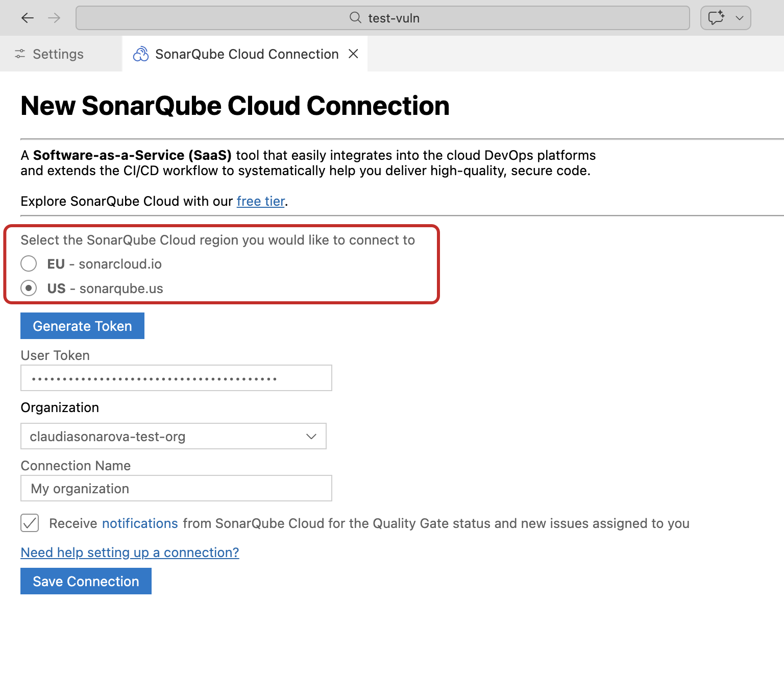
Task: Open the Organization dropdown
Action: click(311, 436)
